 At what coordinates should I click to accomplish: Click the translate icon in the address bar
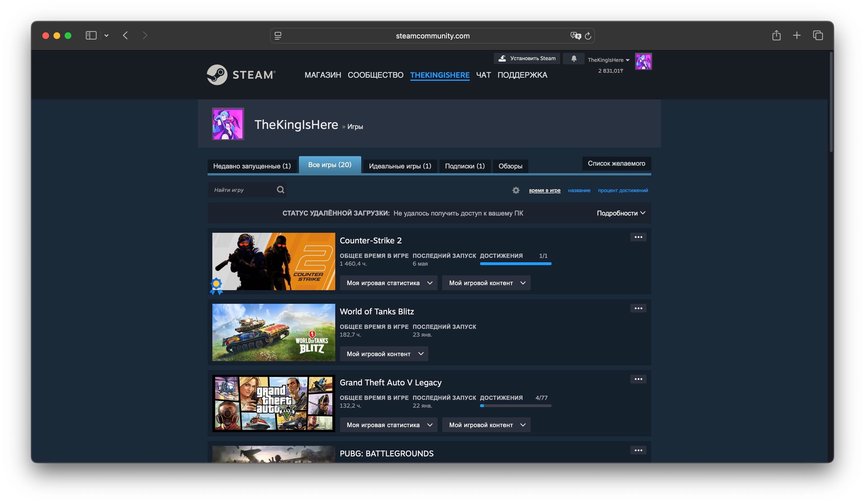(575, 36)
